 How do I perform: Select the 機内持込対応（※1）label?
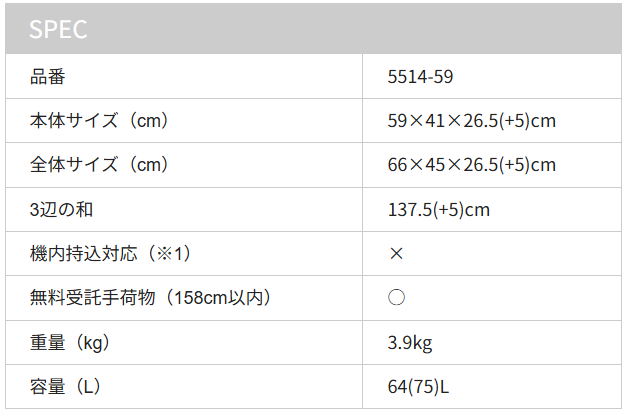111,254
